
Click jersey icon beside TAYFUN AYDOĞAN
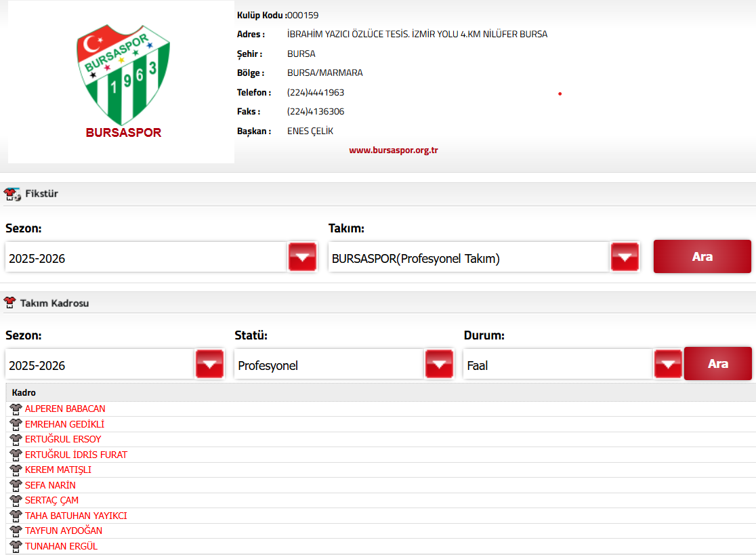16,531
